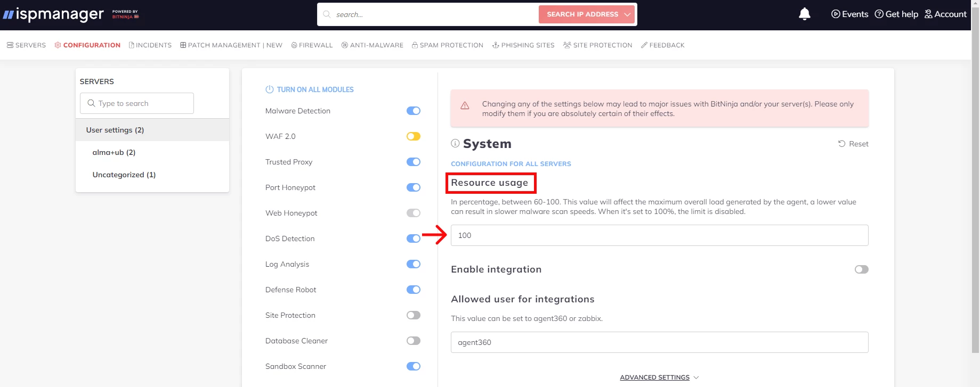Open Events in the header
The height and width of the screenshot is (387, 980).
pyautogui.click(x=850, y=14)
